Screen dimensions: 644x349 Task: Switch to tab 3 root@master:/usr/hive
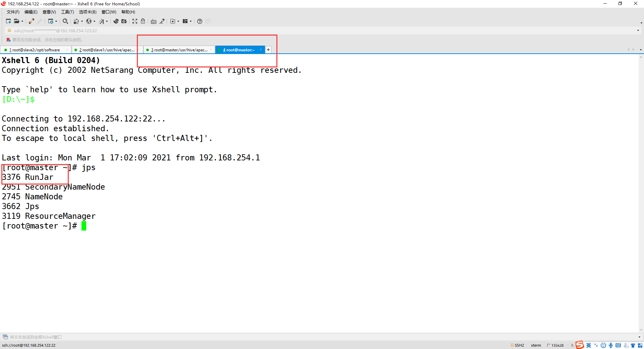click(179, 50)
